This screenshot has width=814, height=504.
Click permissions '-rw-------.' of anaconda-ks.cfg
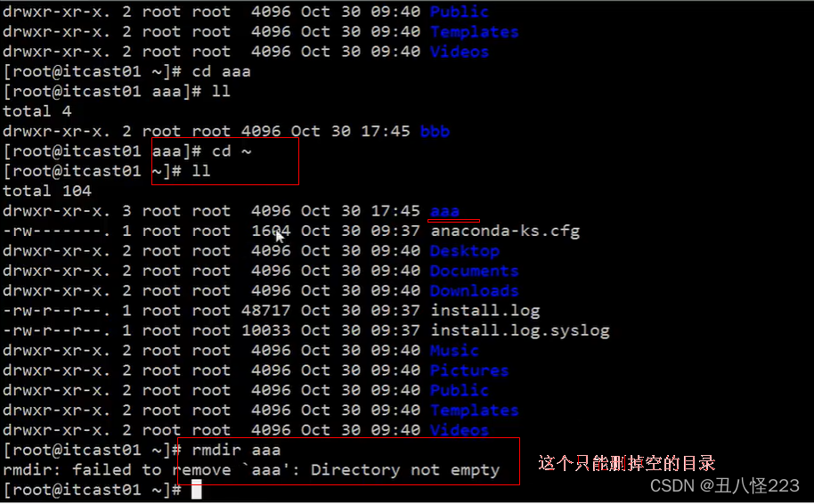(57, 231)
